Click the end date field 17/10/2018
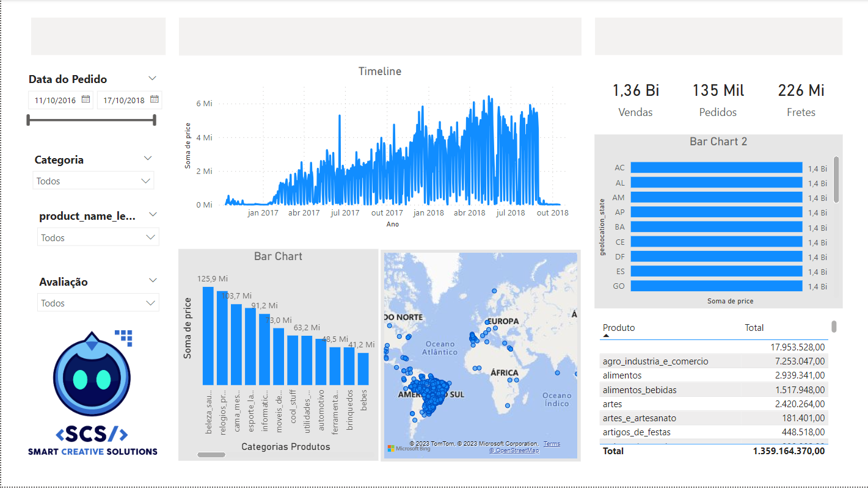 pyautogui.click(x=124, y=100)
